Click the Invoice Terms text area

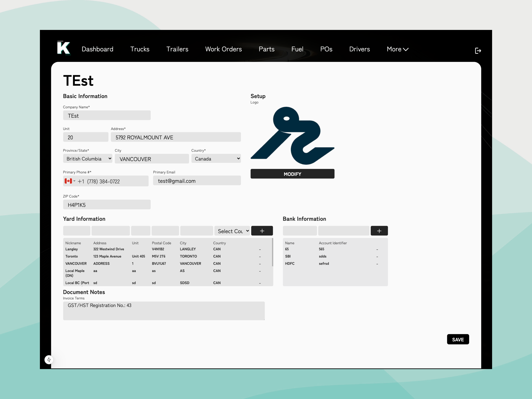coord(164,311)
